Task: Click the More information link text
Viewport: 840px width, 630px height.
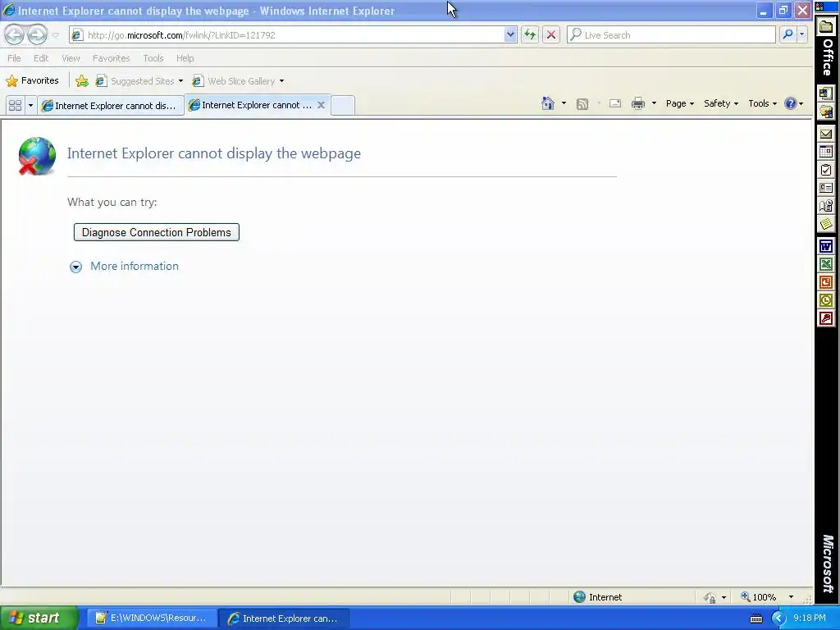Action: 135,267
